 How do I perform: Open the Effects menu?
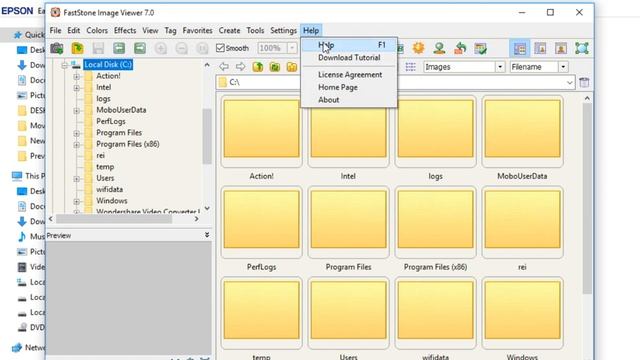click(125, 31)
